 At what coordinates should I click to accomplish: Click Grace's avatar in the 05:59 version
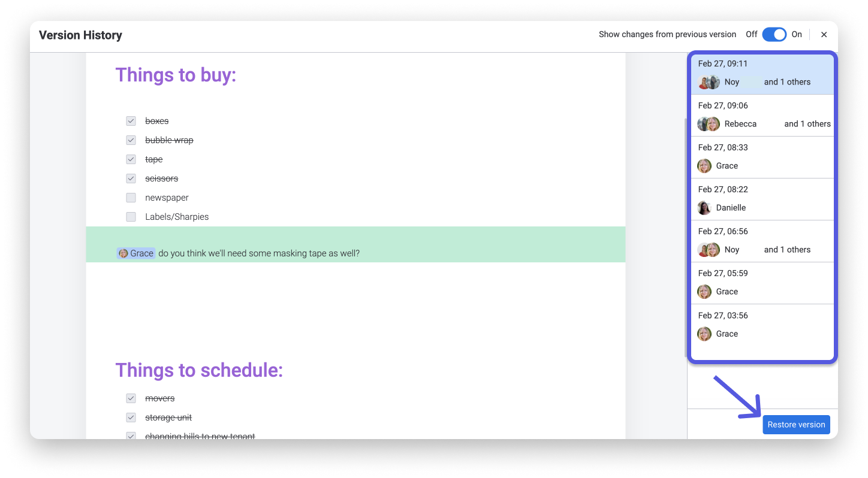coord(704,292)
